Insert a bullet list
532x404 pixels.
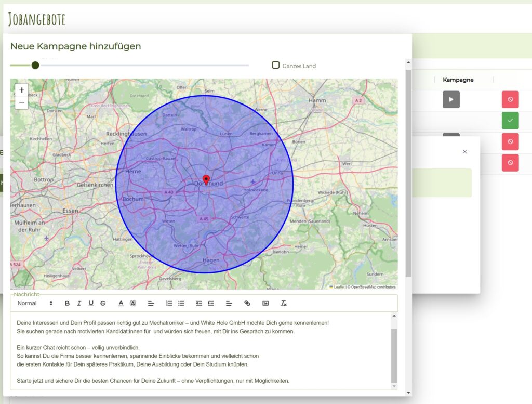(181, 303)
